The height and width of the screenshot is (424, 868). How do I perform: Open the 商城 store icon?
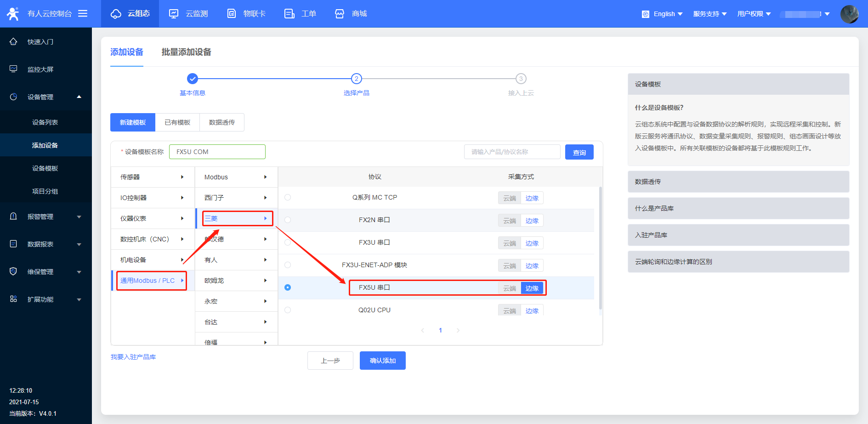coord(340,14)
